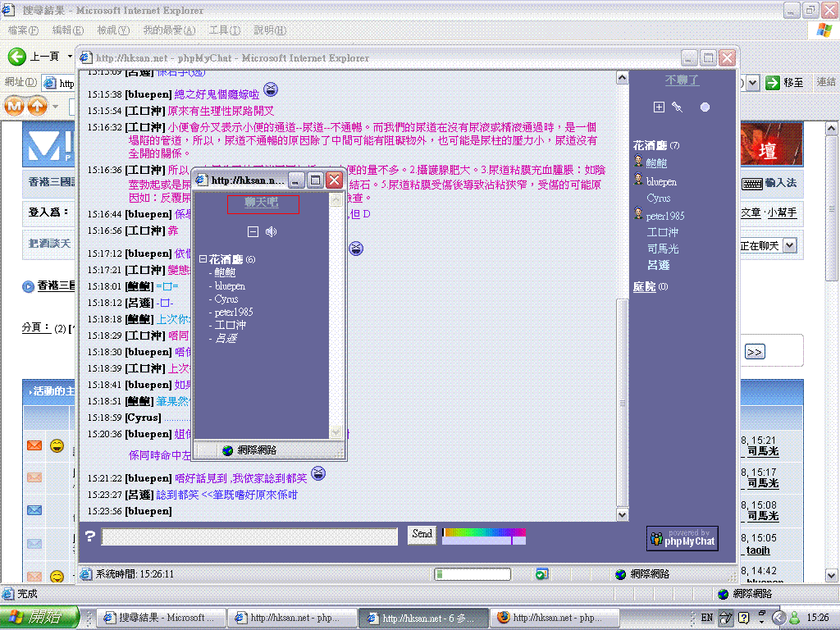Click the 小幫手 link
This screenshot has width=840, height=630.
(x=782, y=212)
